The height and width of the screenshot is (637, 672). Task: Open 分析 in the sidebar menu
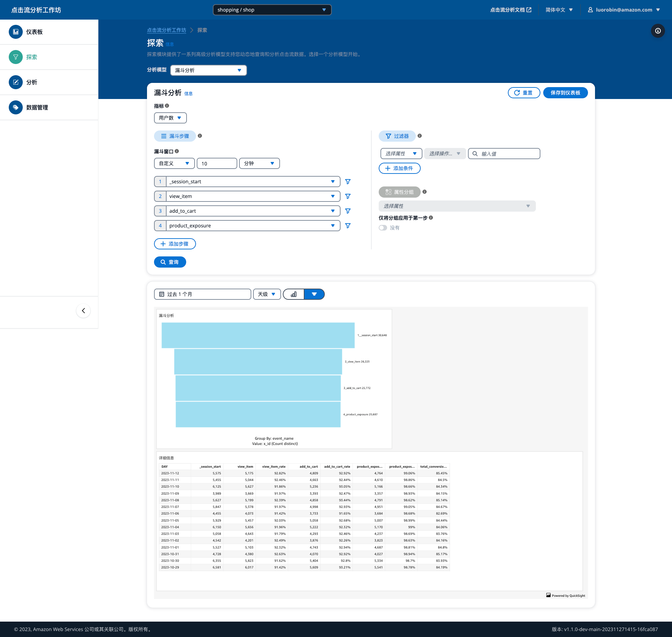(31, 82)
